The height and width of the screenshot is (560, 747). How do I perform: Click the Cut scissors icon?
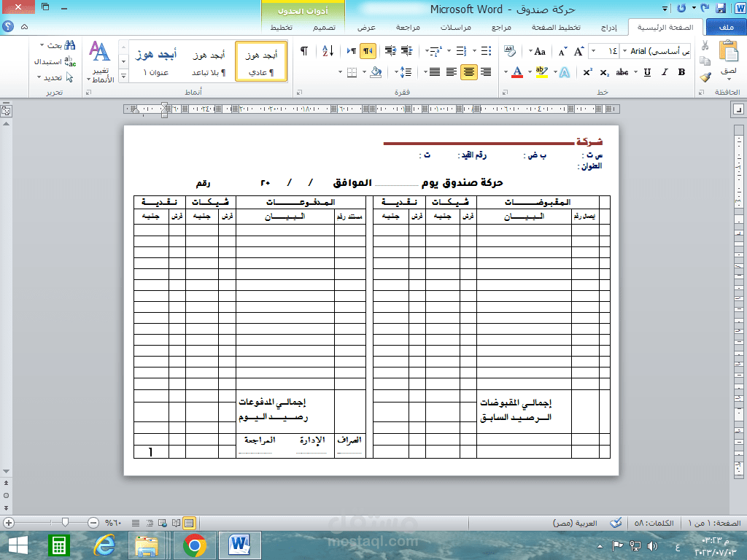tap(705, 46)
